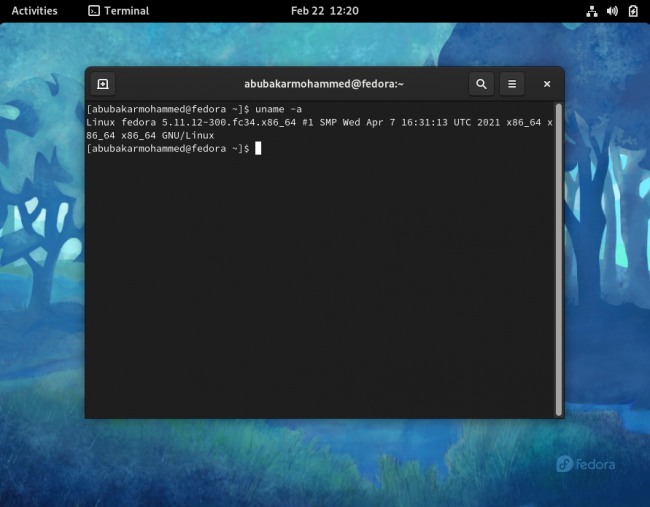
Task: Click the abubakarmohammed@fedora window title
Action: pyautogui.click(x=324, y=84)
